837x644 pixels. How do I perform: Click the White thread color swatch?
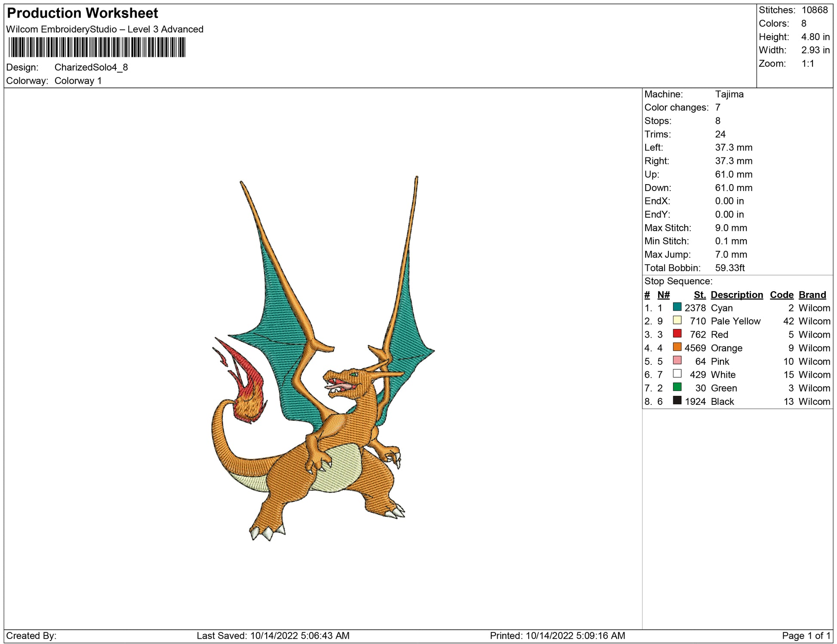pyautogui.click(x=677, y=374)
